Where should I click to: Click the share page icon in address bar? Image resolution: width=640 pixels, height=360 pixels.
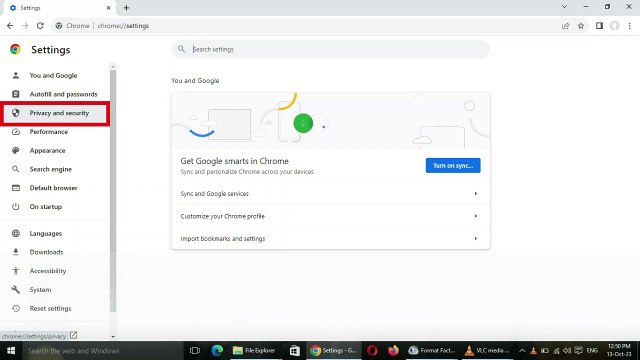point(565,26)
